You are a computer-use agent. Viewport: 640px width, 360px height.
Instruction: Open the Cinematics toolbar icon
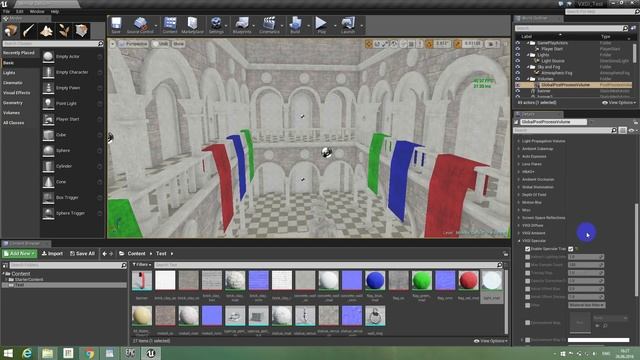tap(269, 25)
